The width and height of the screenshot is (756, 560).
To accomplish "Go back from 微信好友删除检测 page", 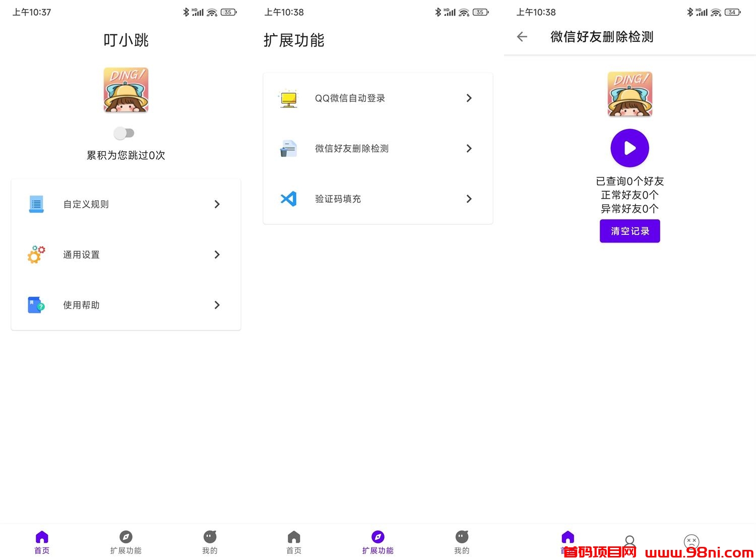I will point(522,36).
